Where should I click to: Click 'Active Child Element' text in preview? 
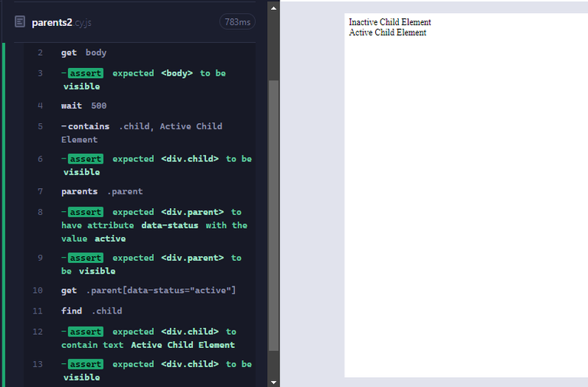[387, 33]
